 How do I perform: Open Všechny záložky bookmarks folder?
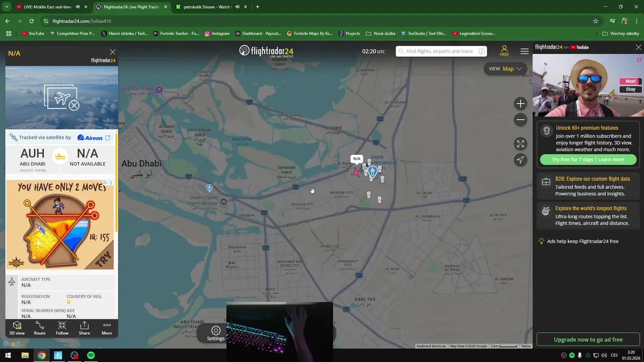coord(620,34)
